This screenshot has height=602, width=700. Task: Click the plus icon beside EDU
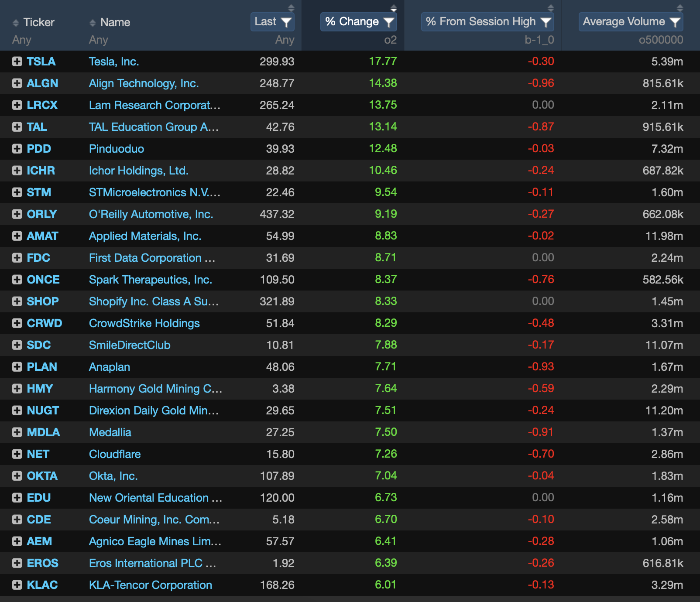17,498
